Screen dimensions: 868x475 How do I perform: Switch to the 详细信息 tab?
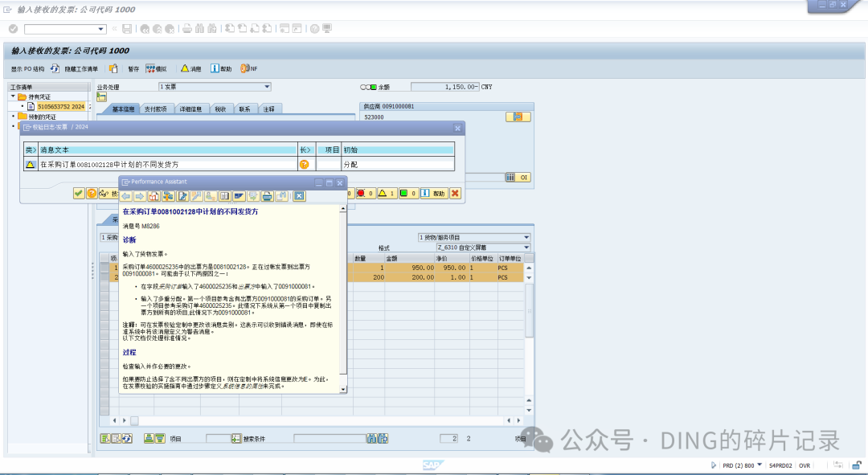pyautogui.click(x=190, y=109)
